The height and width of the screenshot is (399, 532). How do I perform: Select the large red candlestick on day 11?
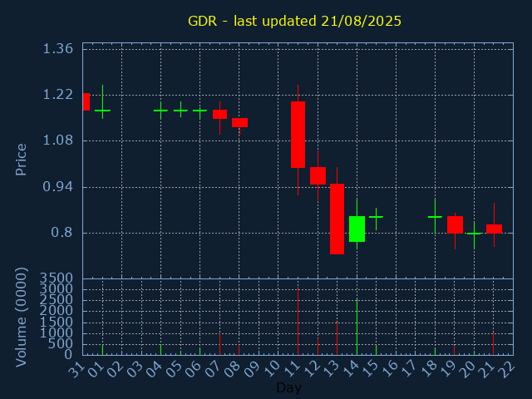click(298, 135)
